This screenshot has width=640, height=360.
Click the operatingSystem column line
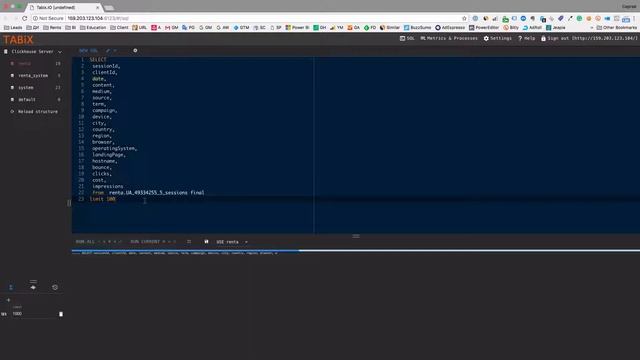[114, 149]
